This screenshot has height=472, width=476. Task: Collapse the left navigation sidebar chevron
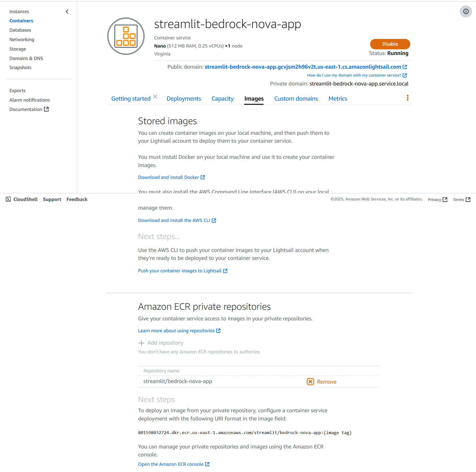67,12
